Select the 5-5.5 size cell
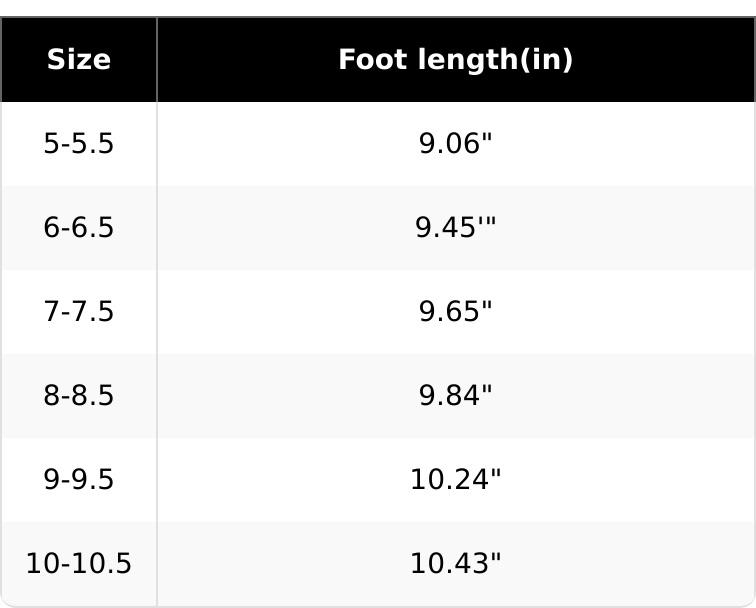756x608 pixels. tap(79, 144)
